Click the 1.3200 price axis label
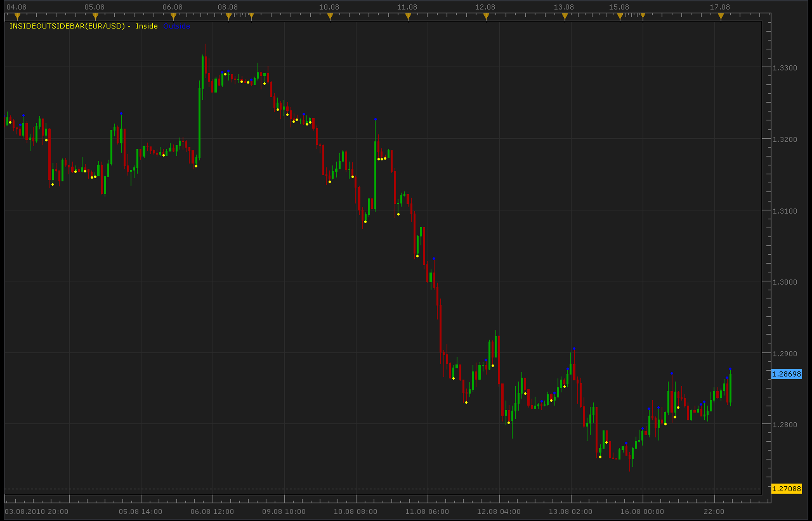Image resolution: width=812 pixels, height=521 pixels. tap(784, 139)
